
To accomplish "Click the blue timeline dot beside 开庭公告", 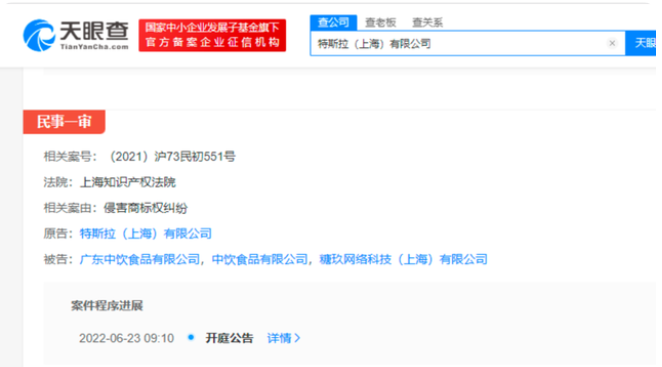I will point(191,337).
